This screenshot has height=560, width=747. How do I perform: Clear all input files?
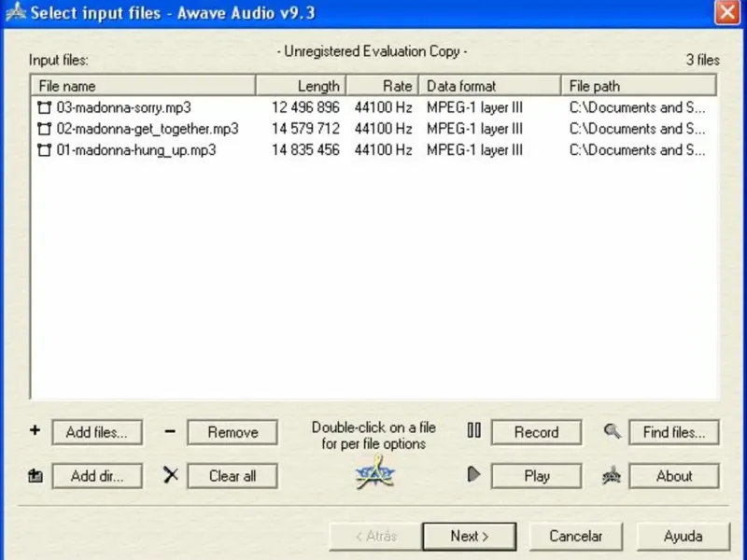(x=233, y=476)
